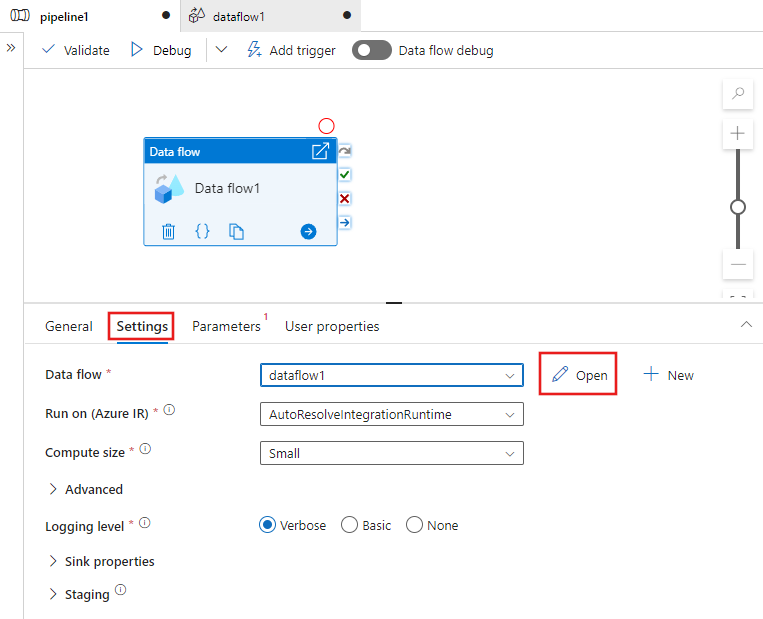Delete the Data flow1 activity
This screenshot has height=619, width=763.
(168, 231)
